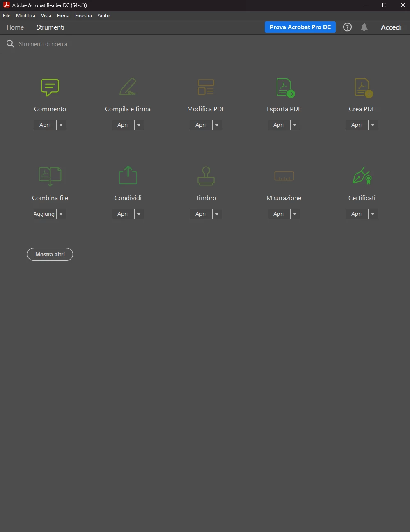Open the Firma menu
This screenshot has height=532, width=410.
coord(63,15)
